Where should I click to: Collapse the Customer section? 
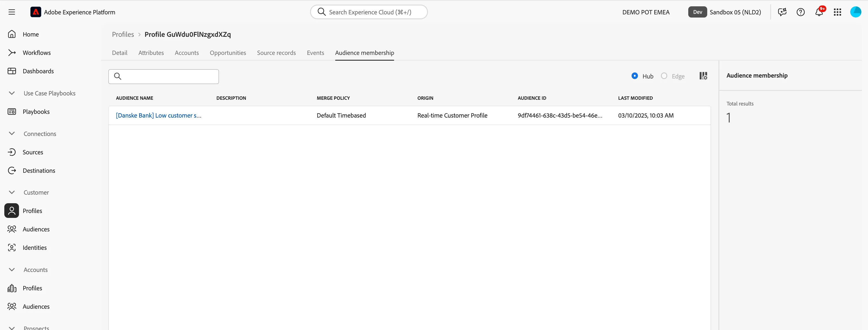coord(12,192)
